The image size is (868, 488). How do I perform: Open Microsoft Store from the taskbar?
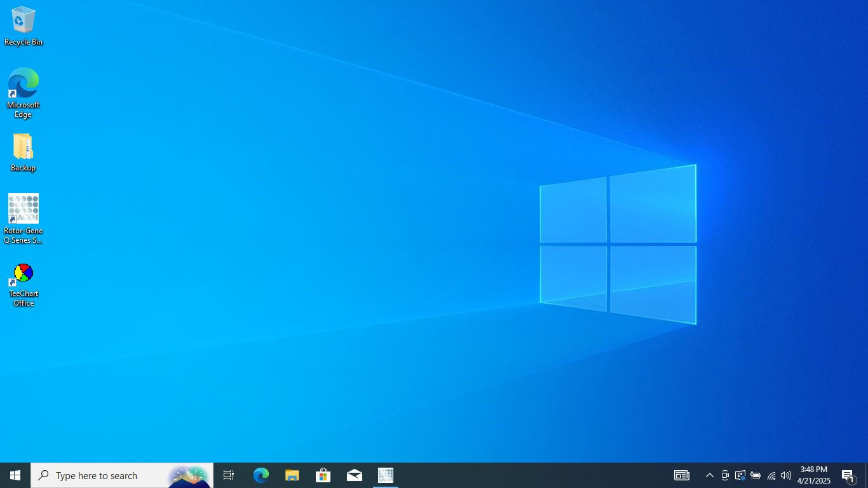point(323,475)
